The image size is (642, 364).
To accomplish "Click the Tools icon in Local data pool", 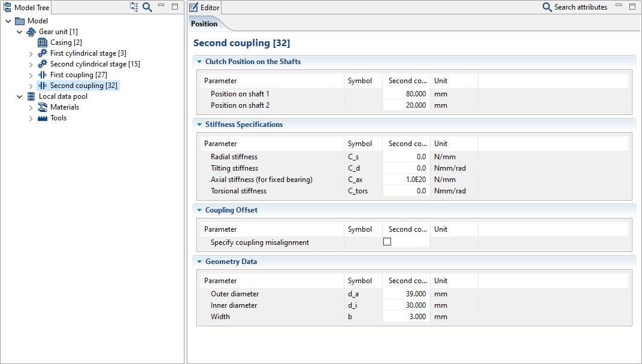I will (x=43, y=118).
